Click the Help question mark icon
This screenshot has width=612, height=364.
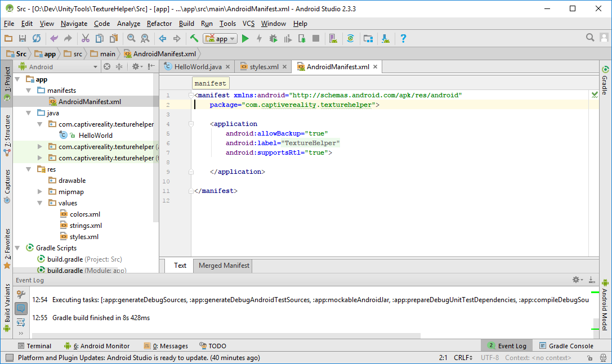[x=403, y=38]
